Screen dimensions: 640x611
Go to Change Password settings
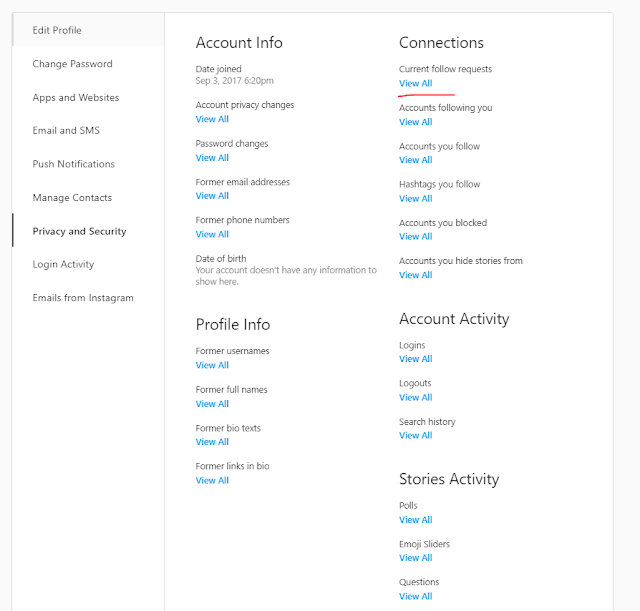tap(72, 64)
